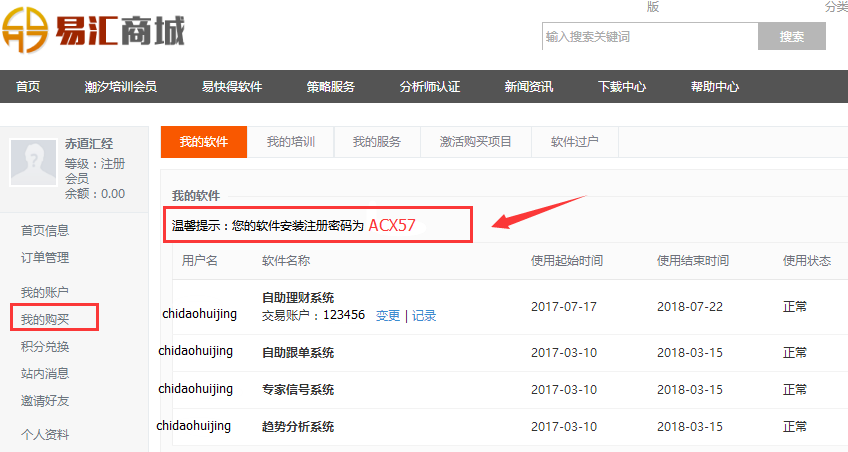Viewport: 848px width, 452px height.
Task: Open 订单管理 in the sidebar
Action: coord(45,257)
